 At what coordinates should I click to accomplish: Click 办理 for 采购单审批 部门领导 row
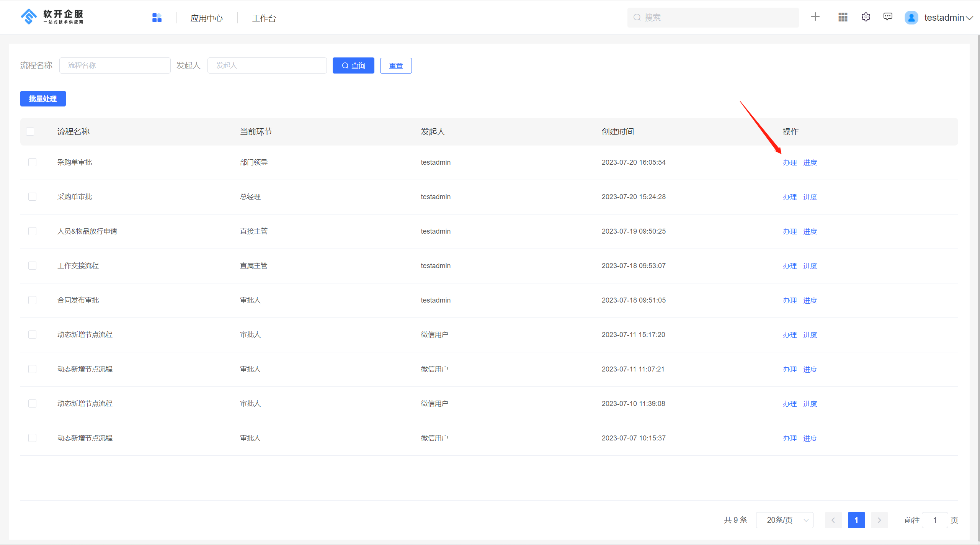point(790,162)
